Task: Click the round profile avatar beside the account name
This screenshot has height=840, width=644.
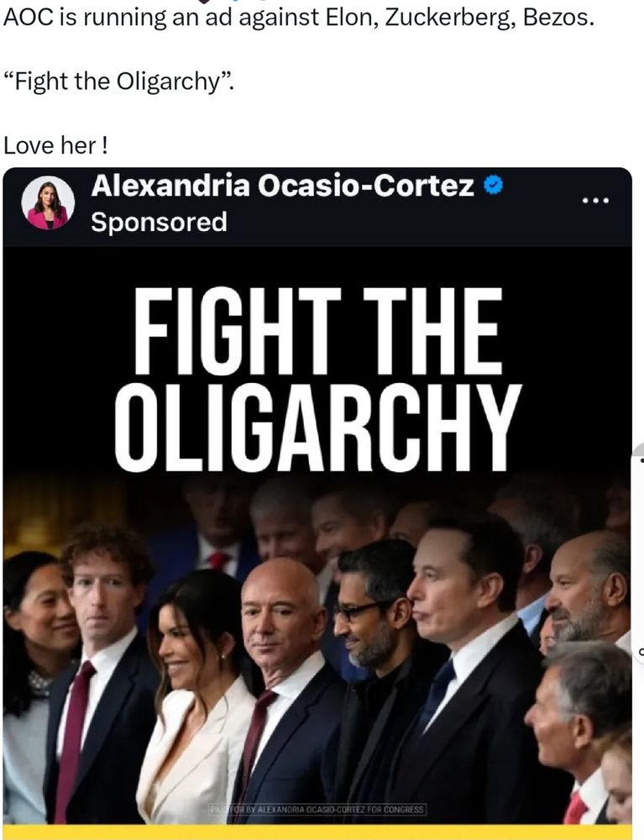Action: (x=48, y=203)
